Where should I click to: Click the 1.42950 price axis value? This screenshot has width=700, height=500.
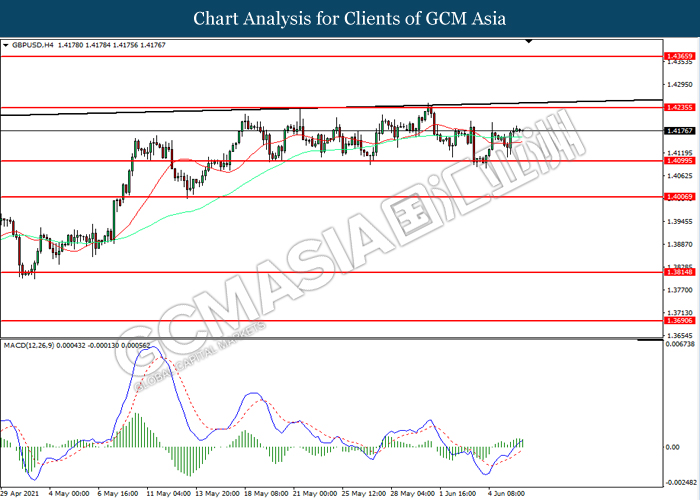[679, 84]
